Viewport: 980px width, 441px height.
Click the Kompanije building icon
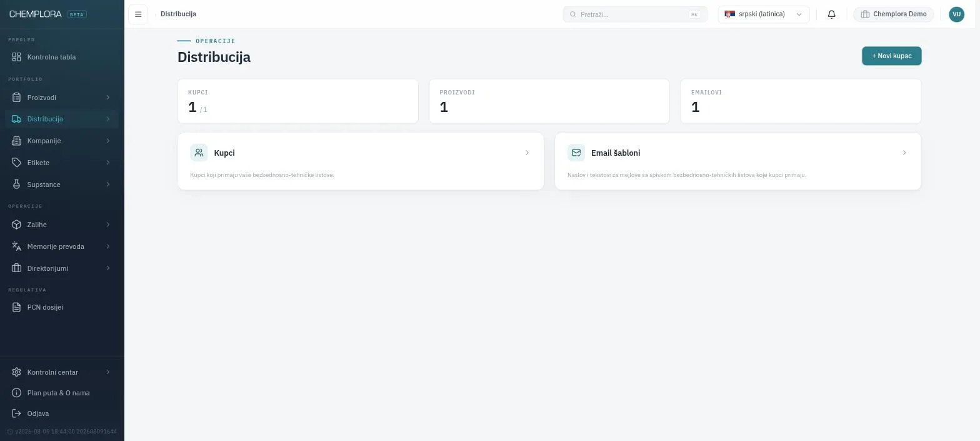17,141
